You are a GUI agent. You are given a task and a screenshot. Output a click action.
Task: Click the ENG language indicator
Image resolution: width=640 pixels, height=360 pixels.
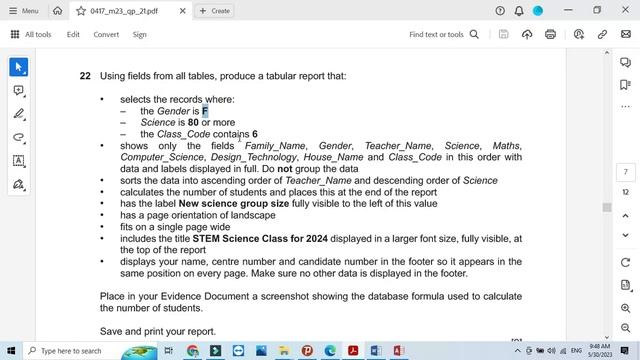pyautogui.click(x=576, y=351)
